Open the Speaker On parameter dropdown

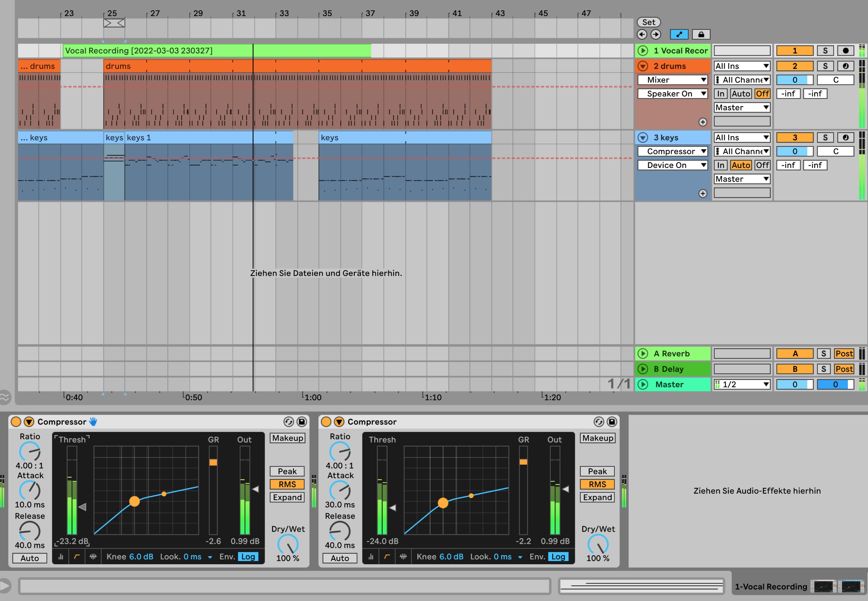[672, 94]
